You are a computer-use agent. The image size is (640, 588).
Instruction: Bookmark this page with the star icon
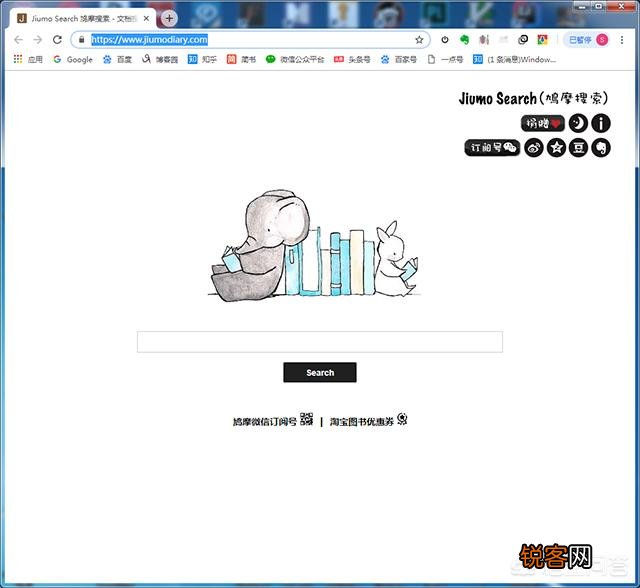tap(419, 40)
